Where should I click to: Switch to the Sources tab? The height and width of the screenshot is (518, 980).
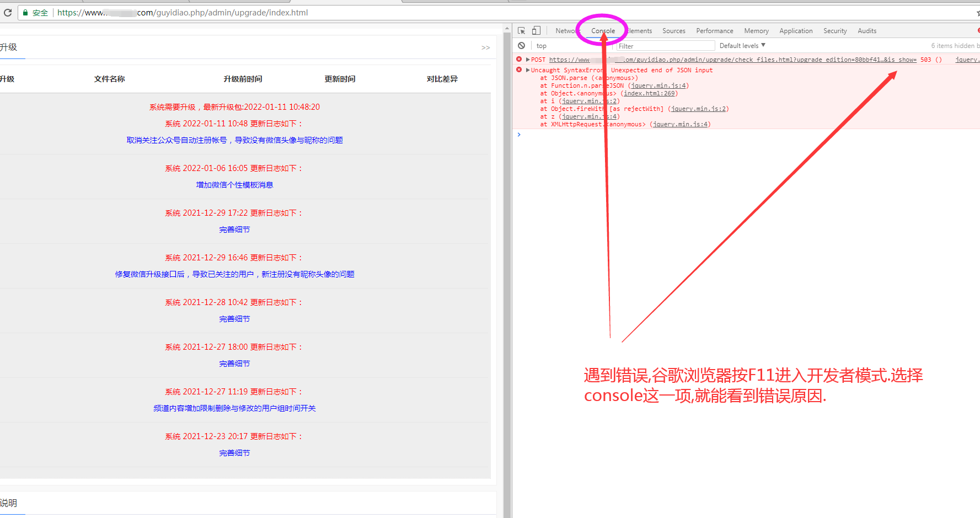pyautogui.click(x=673, y=31)
